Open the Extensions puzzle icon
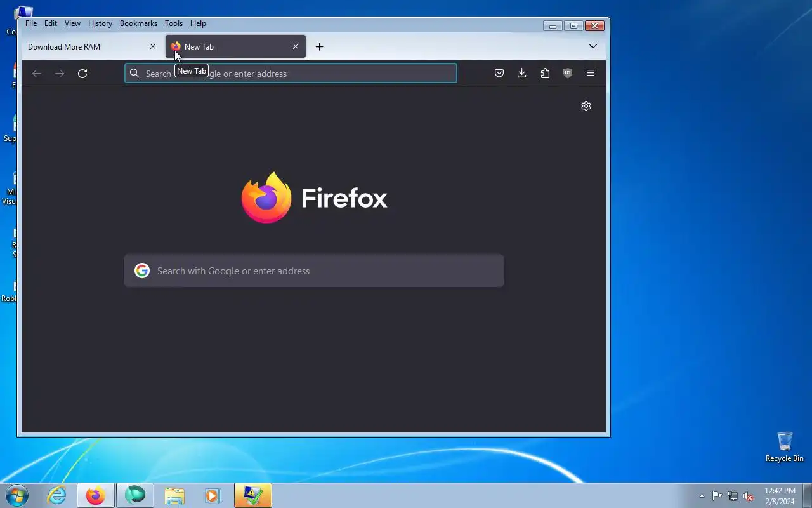This screenshot has height=508, width=812. 545,74
